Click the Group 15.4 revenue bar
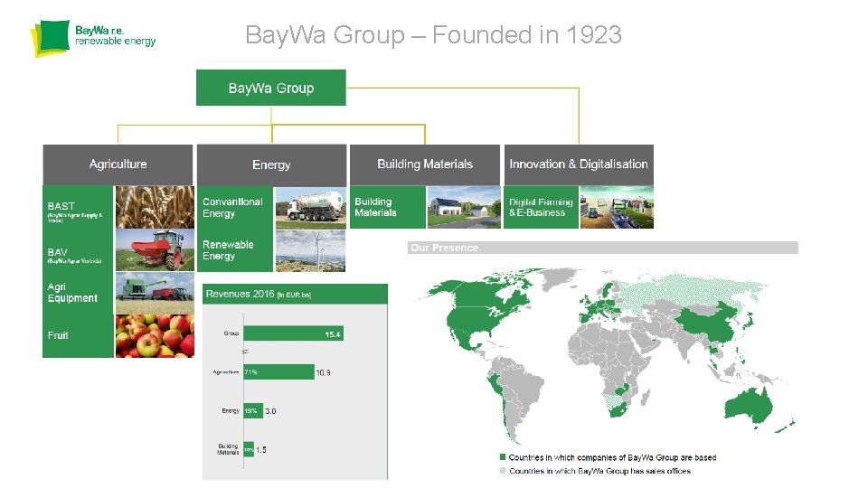The width and height of the screenshot is (868, 488). coord(293,333)
